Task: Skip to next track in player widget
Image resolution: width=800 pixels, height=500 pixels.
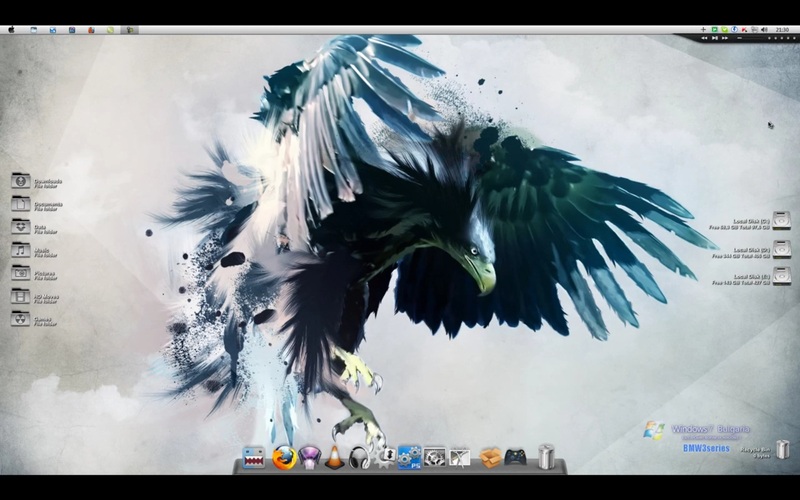Action: pos(725,38)
